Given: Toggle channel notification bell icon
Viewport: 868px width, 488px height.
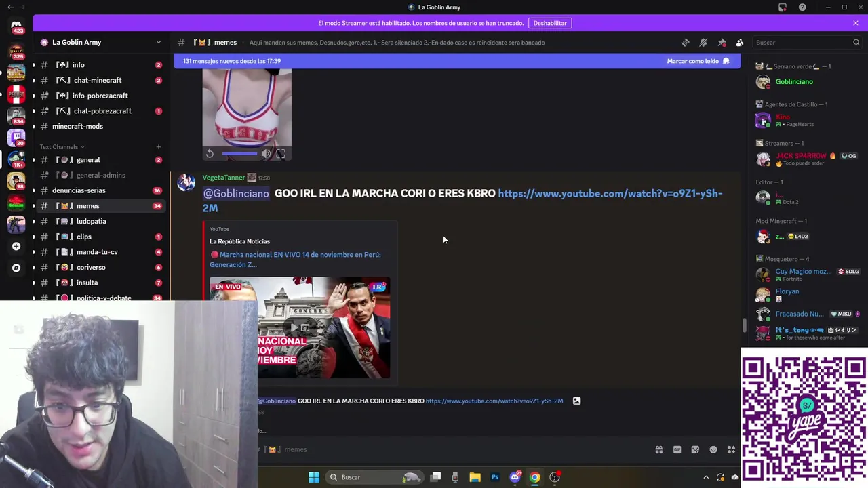Looking at the screenshot, I should pyautogui.click(x=703, y=43).
